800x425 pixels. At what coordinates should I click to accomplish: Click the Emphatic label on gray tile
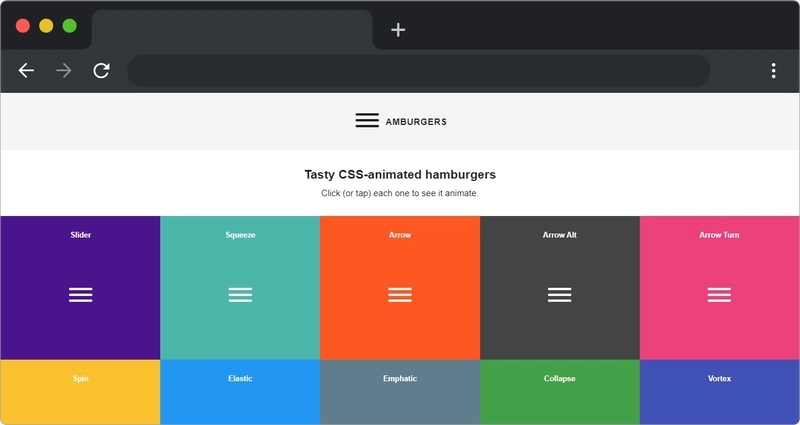[x=400, y=379]
